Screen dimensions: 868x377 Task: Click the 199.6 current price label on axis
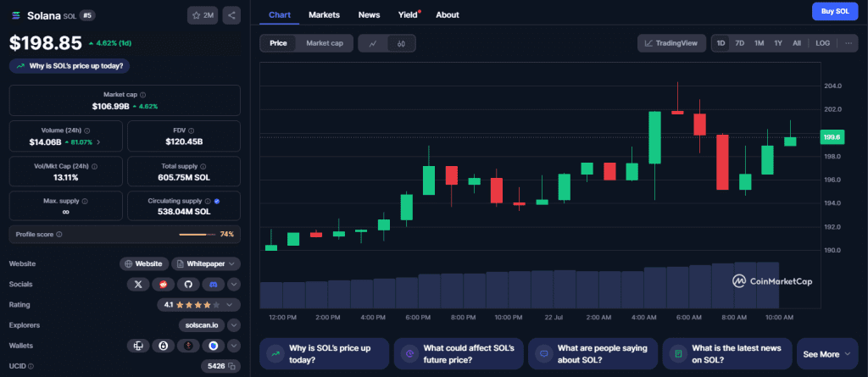coord(832,137)
